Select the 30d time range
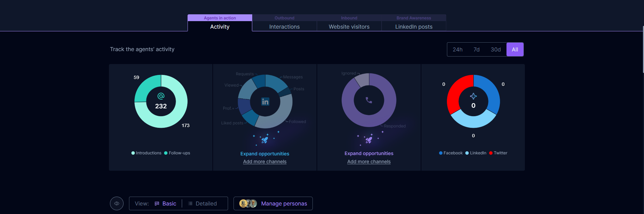Screen dimensions: 644x214 coord(496,50)
